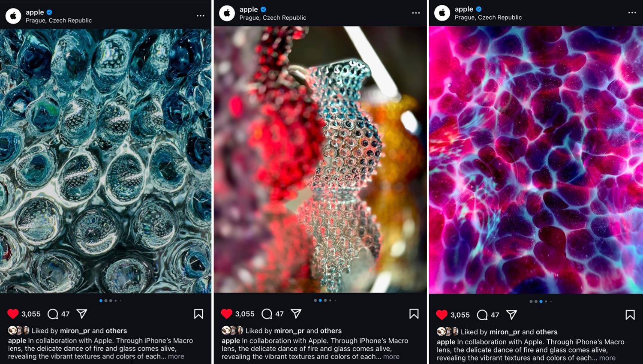The image size is (643, 364).
Task: Share the blue glass bubbles post
Action: [82, 314]
